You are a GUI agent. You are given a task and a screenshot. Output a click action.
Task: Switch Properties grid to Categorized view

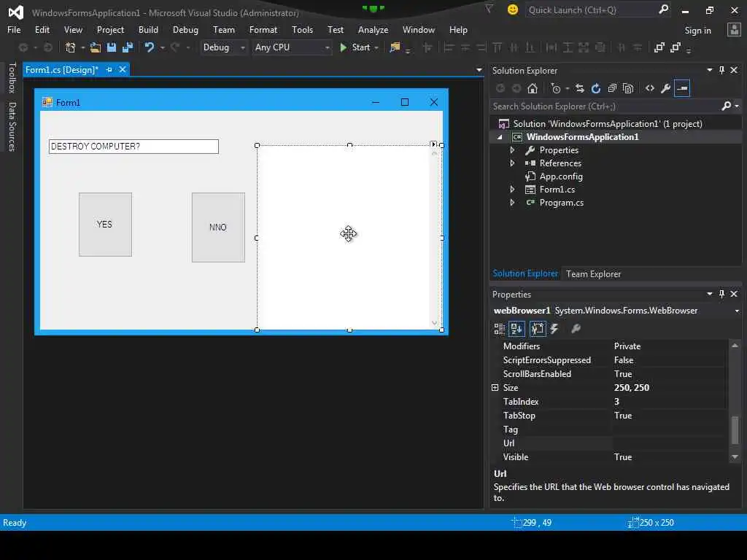[499, 329]
